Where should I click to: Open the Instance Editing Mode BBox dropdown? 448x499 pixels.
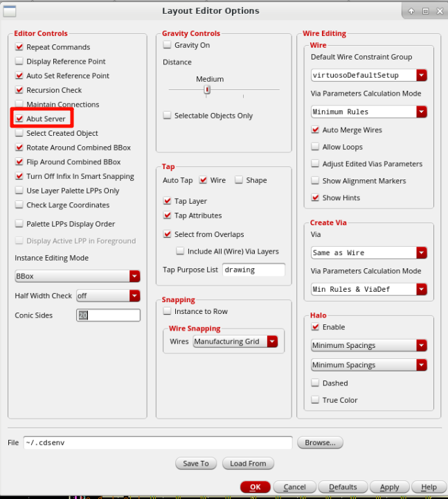coord(78,277)
